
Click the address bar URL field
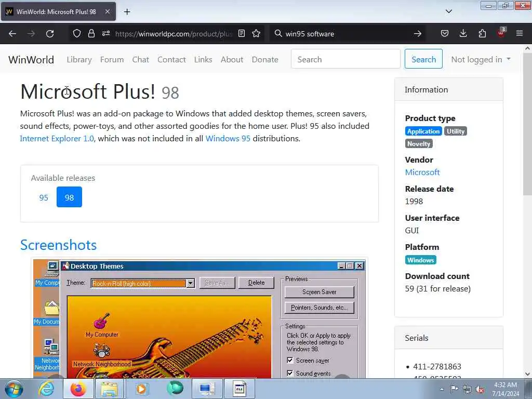click(x=174, y=34)
